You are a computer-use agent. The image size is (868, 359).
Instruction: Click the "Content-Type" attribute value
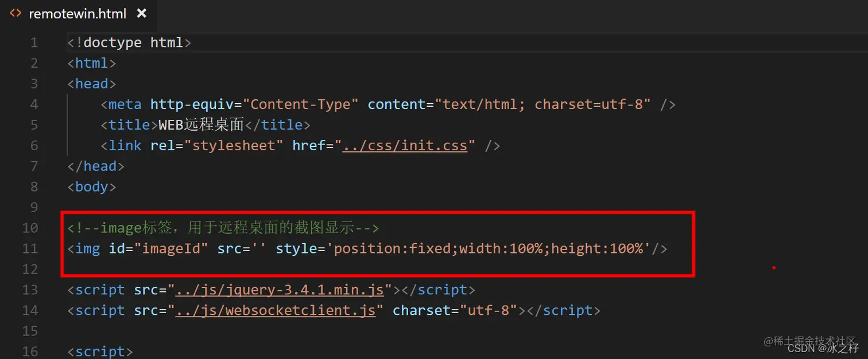(301, 104)
